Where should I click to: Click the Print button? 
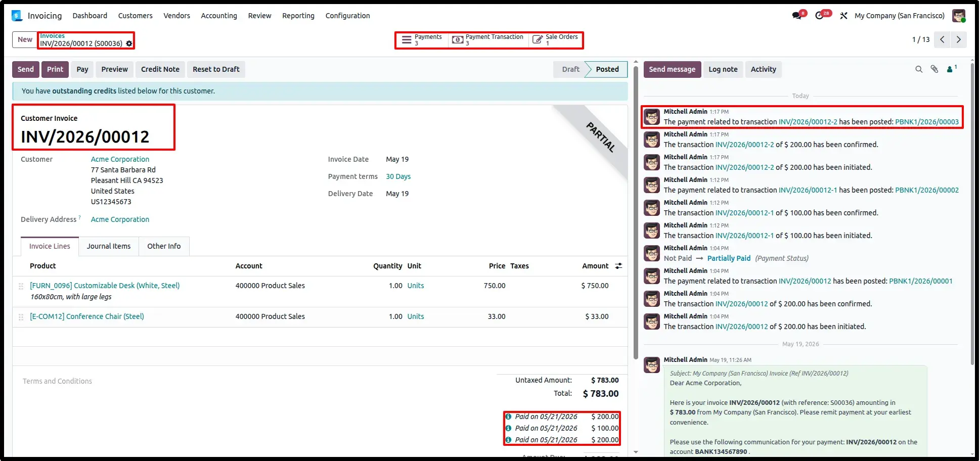55,69
